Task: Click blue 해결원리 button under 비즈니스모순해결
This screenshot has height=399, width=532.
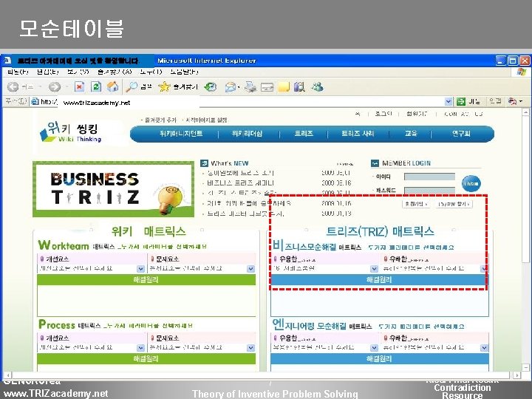Action: [379, 279]
